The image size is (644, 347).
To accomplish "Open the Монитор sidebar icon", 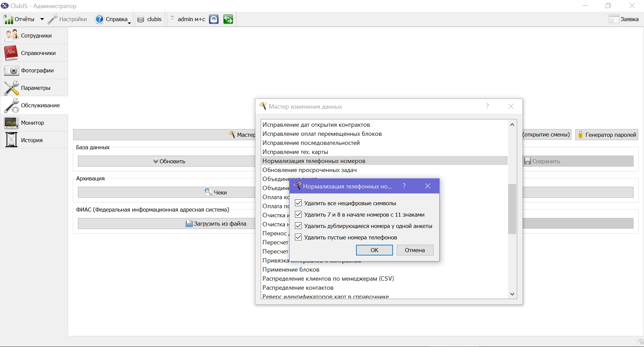I will tap(11, 123).
